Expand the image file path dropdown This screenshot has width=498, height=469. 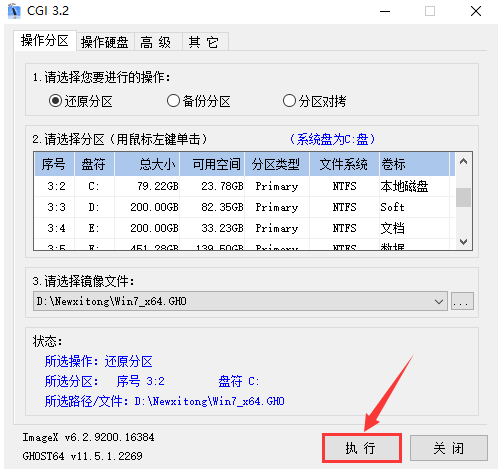pos(439,301)
